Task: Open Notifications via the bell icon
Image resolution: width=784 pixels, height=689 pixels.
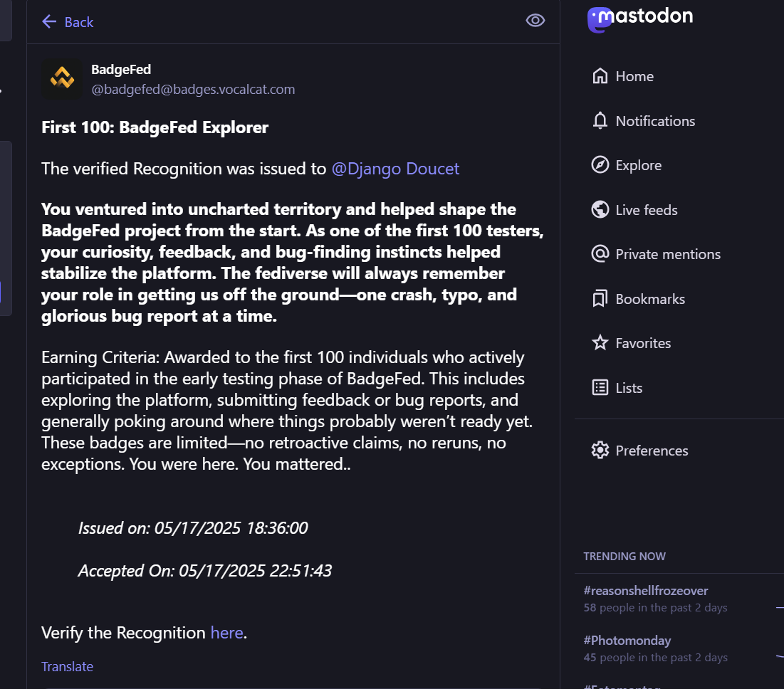Action: click(x=600, y=121)
